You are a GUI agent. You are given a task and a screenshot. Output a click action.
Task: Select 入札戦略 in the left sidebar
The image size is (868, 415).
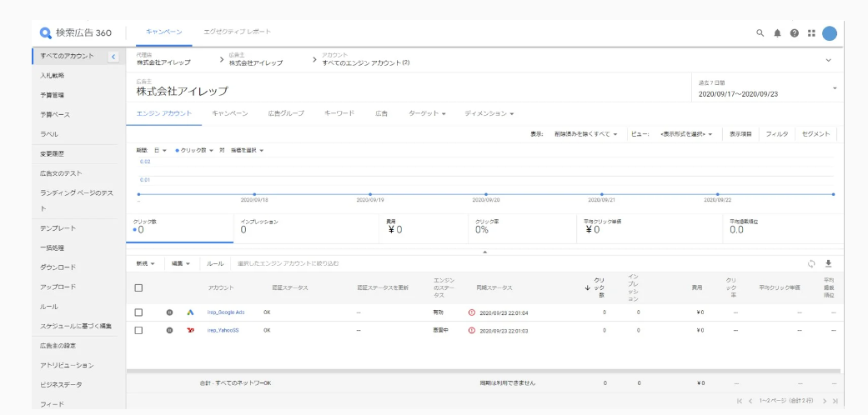point(54,75)
